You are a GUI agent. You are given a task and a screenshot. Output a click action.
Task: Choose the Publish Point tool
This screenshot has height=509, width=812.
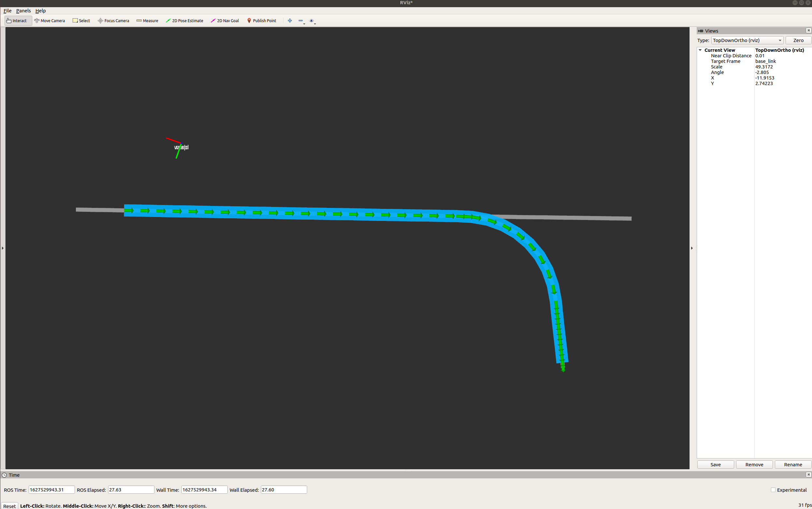pyautogui.click(x=262, y=21)
